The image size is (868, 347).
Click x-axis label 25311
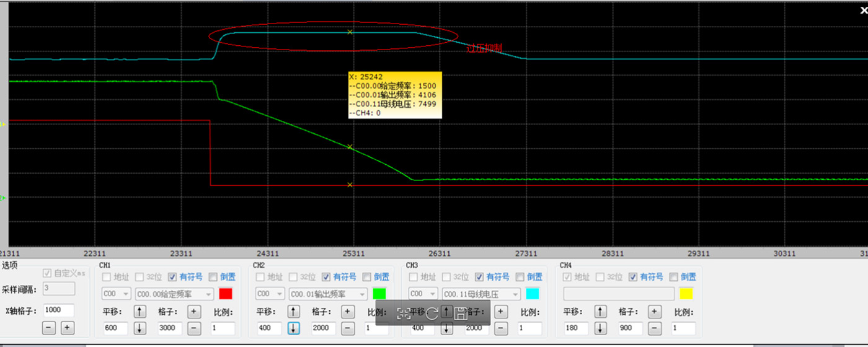[x=353, y=253]
